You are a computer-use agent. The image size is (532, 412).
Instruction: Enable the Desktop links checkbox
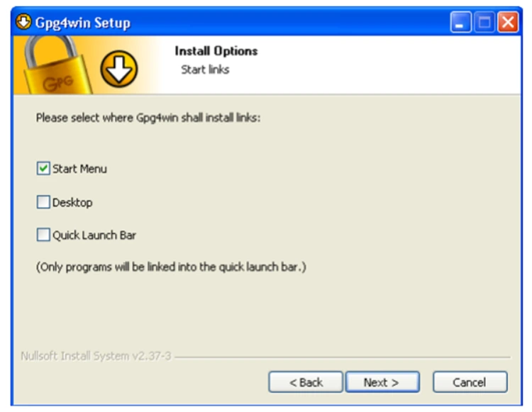pyautogui.click(x=43, y=202)
